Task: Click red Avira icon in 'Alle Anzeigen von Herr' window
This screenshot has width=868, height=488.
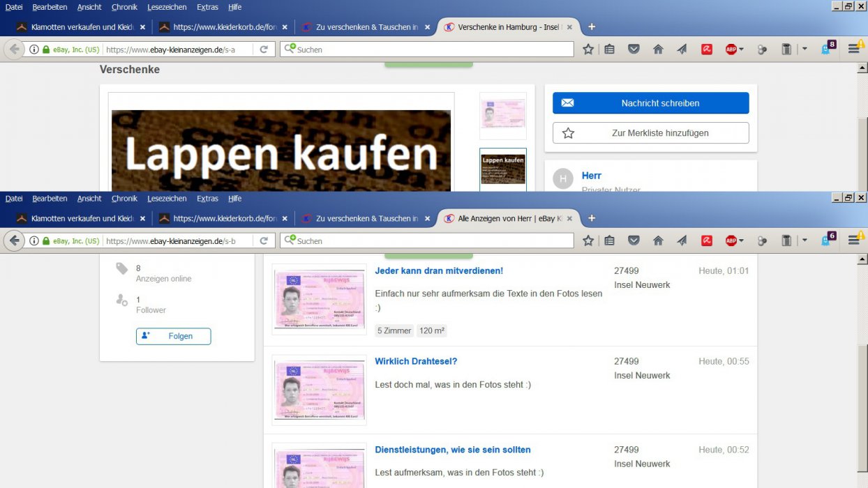Action: 707,241
